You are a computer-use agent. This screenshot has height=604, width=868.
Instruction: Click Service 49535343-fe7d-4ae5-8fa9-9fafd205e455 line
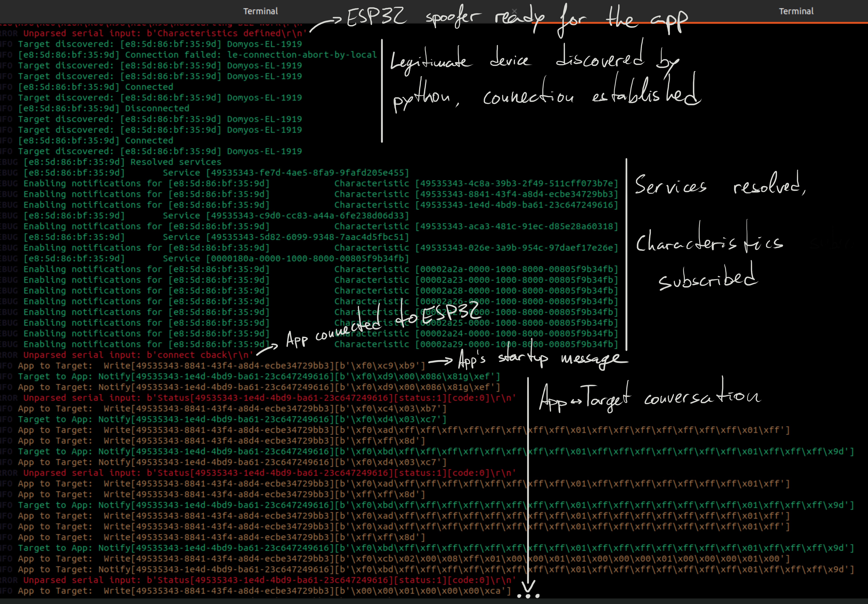coord(205,173)
